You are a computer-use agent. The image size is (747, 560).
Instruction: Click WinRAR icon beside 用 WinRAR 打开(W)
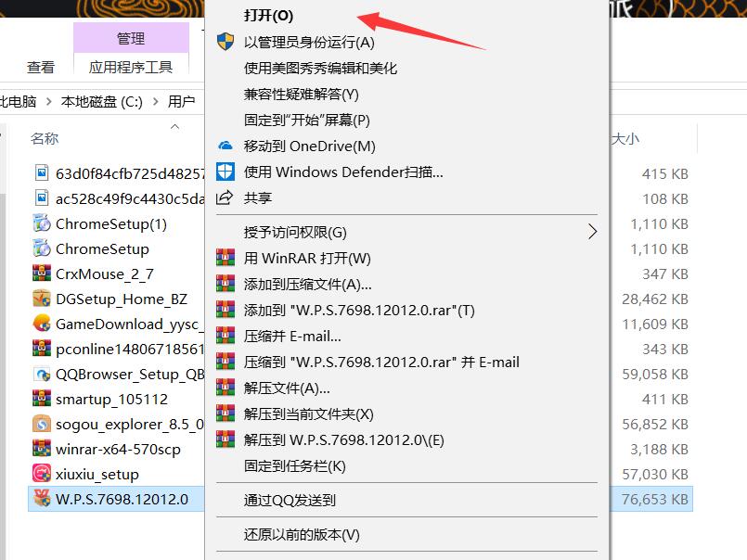click(225, 258)
